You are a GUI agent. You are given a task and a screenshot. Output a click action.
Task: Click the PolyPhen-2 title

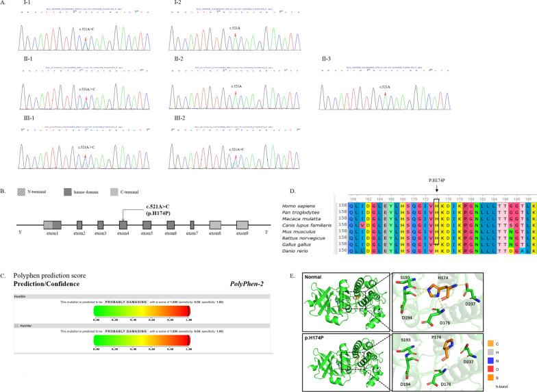(247, 283)
